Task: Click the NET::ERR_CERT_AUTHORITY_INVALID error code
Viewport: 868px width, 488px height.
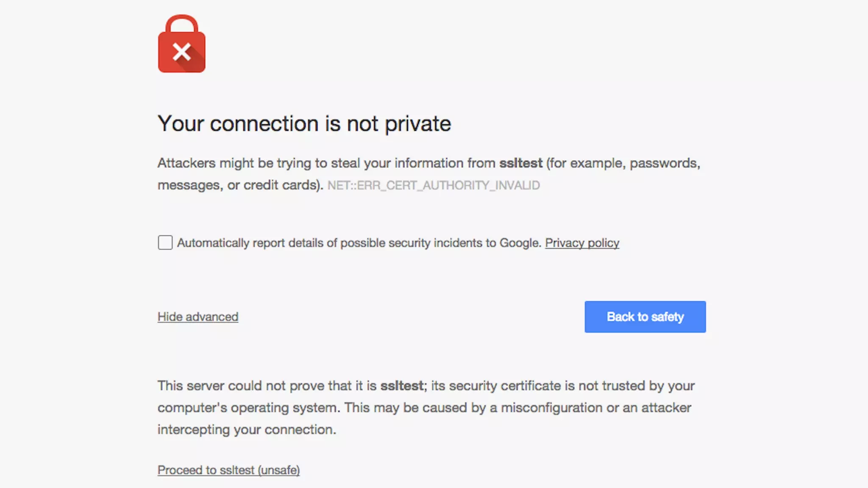Action: coord(434,186)
